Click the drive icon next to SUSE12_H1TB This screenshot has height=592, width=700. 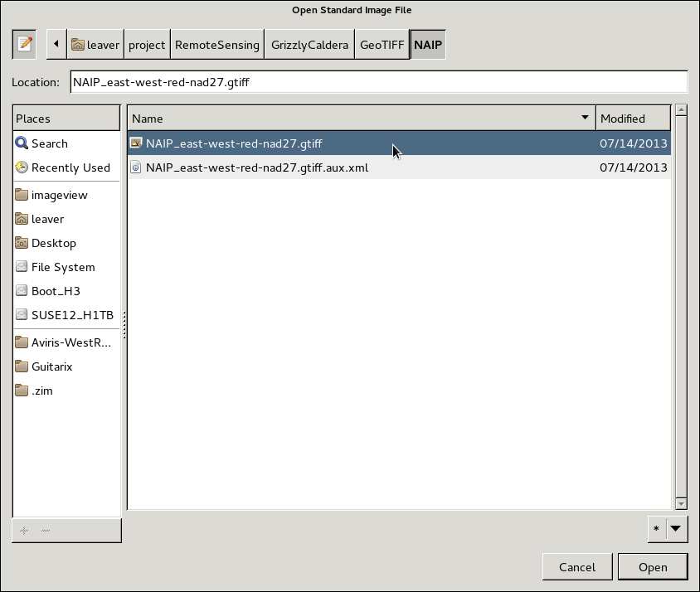22,315
